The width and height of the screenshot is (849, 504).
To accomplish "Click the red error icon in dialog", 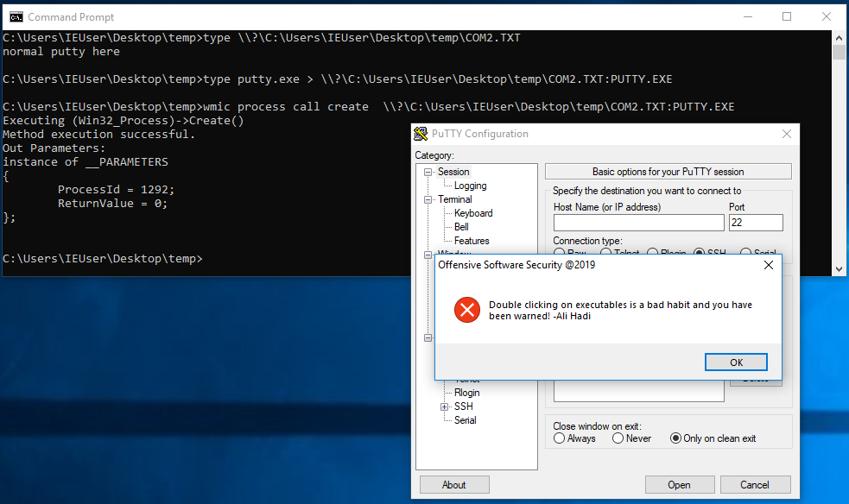I will coord(466,310).
